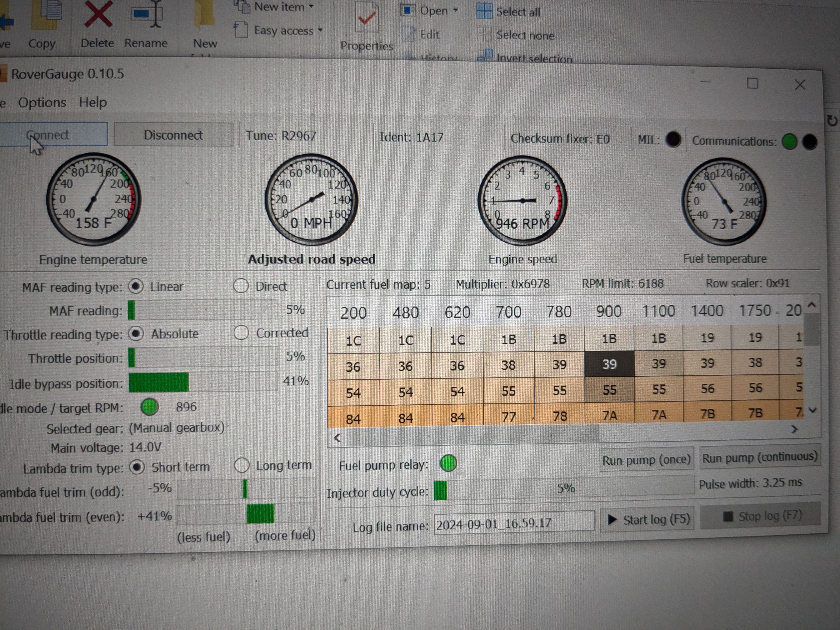
Task: Click the Disconnect button
Action: tap(174, 135)
